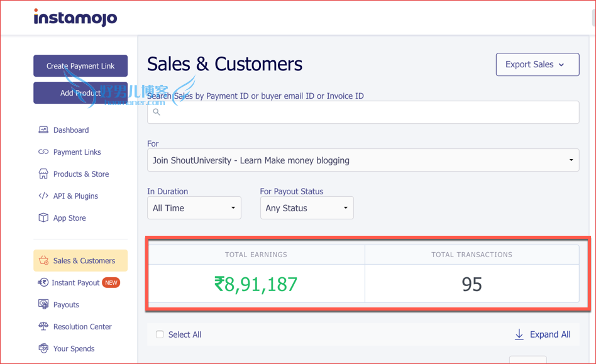Open Products & Store section
Viewport: 596px width, 364px height.
coord(81,174)
